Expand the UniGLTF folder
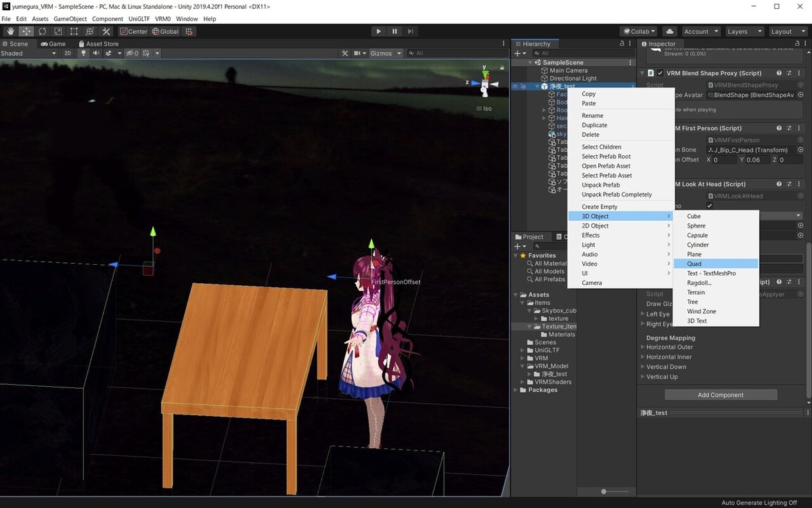The height and width of the screenshot is (508, 812). click(522, 350)
